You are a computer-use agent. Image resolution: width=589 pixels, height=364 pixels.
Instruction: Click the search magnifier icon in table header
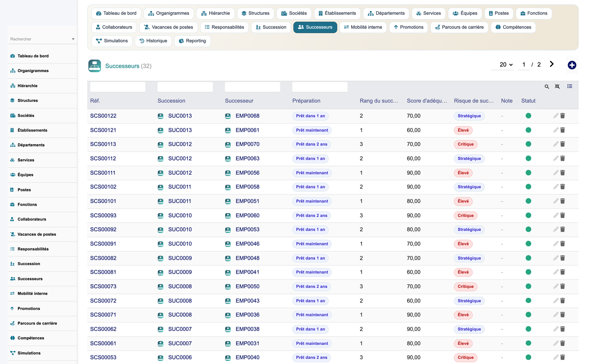coord(547,86)
